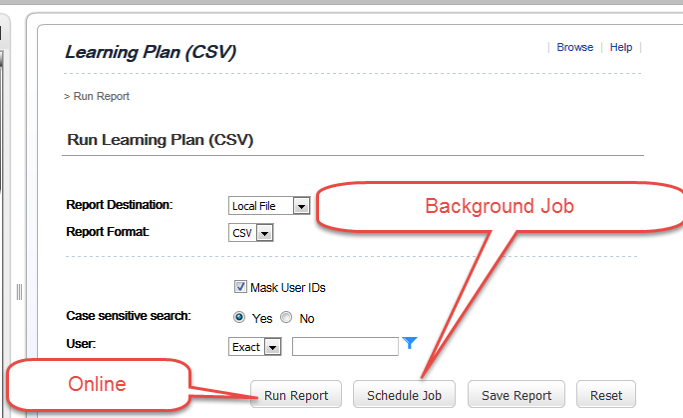Image resolution: width=683 pixels, height=418 pixels.
Task: Click the blue filter icon beside User field
Action: (x=409, y=343)
